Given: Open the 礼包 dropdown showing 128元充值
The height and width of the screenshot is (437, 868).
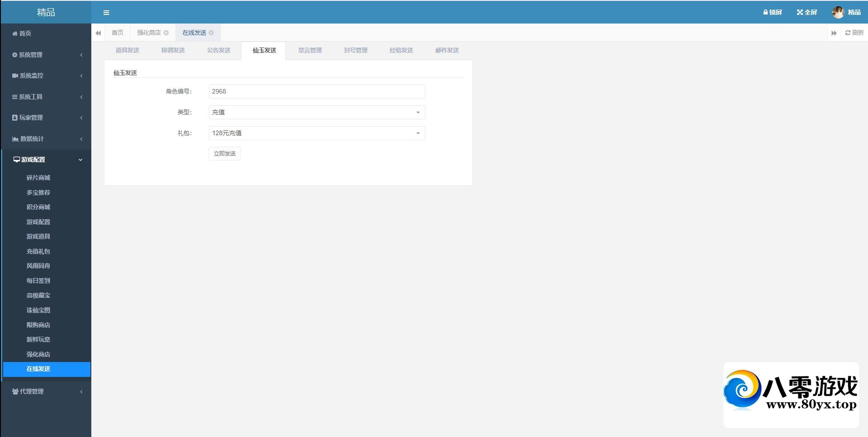Looking at the screenshot, I should coord(316,133).
